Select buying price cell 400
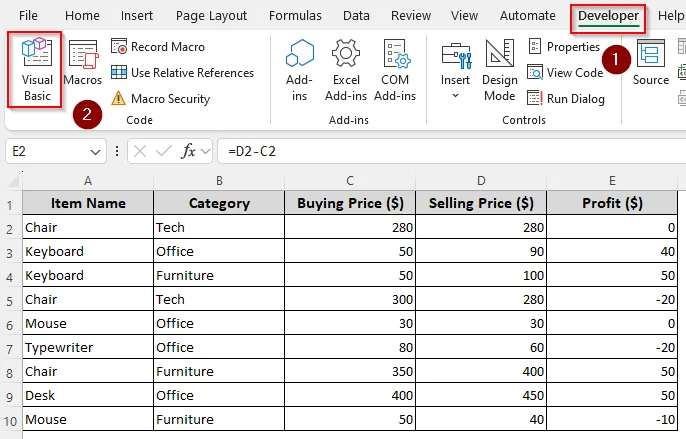This screenshot has height=439, width=686. 350,396
